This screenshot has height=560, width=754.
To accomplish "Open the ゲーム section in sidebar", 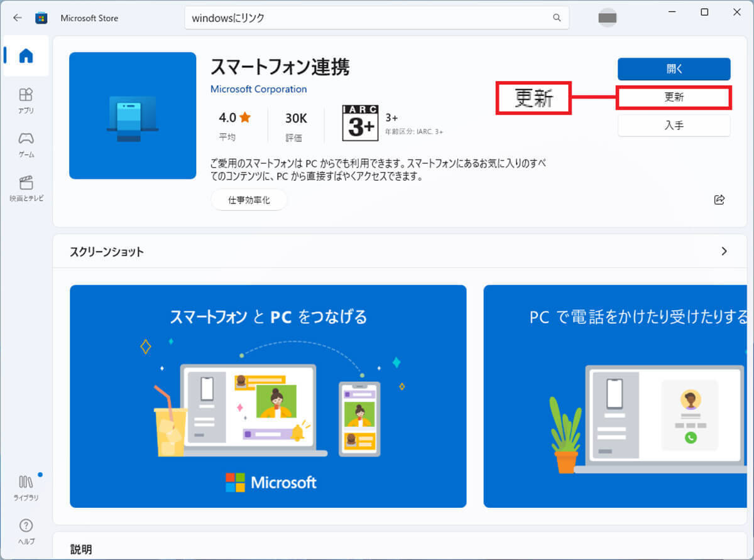I will click(26, 144).
